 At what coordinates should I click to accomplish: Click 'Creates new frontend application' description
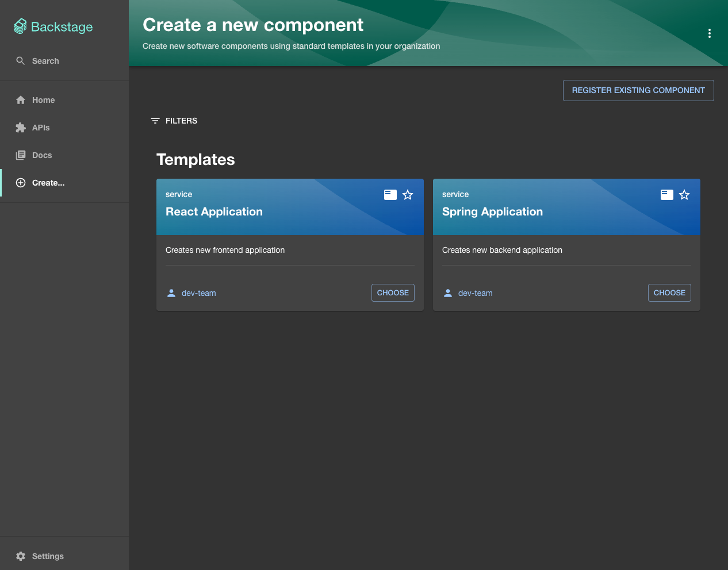coord(225,250)
